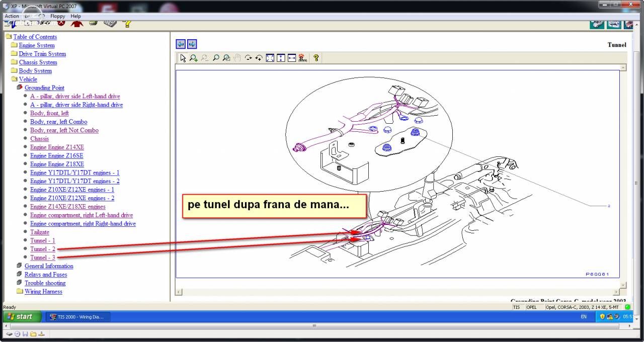The image size is (644, 342).
Task: Open the Tunnel - 1 link
Action: (x=43, y=241)
